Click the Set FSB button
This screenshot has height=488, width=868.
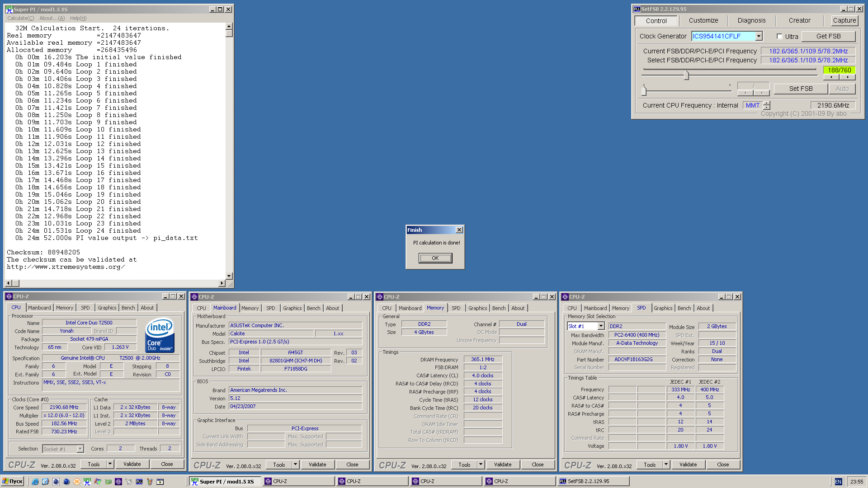click(x=801, y=89)
